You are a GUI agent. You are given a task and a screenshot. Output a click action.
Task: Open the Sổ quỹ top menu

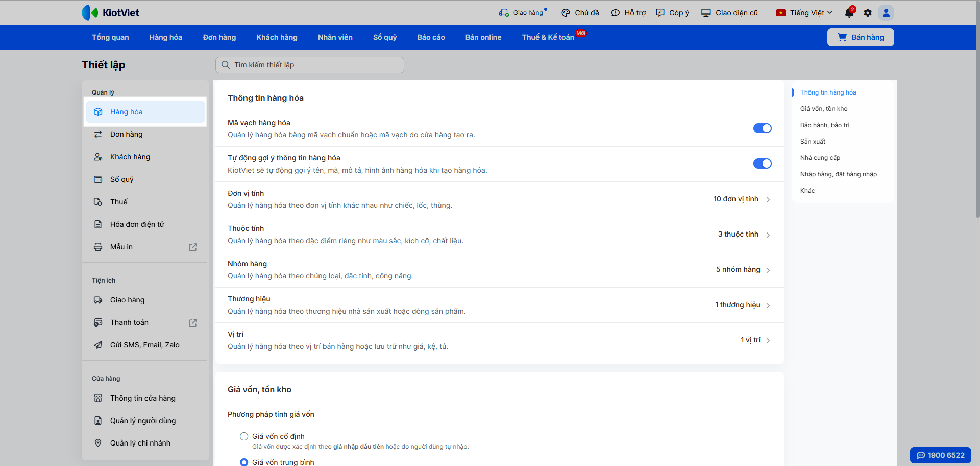coord(385,37)
